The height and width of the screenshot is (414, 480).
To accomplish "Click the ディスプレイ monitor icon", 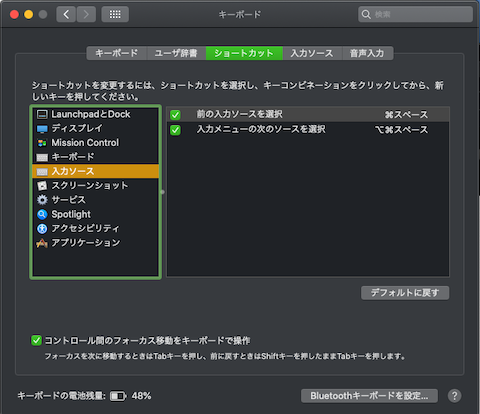I will pos(42,129).
